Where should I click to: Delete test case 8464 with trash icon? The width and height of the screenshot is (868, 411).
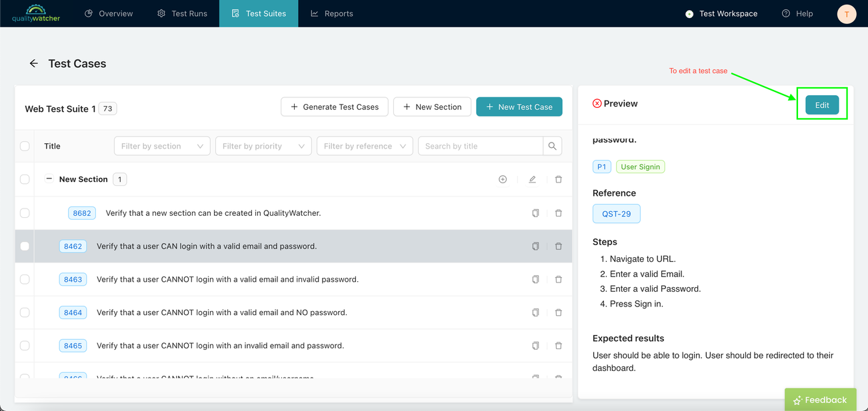click(x=559, y=312)
